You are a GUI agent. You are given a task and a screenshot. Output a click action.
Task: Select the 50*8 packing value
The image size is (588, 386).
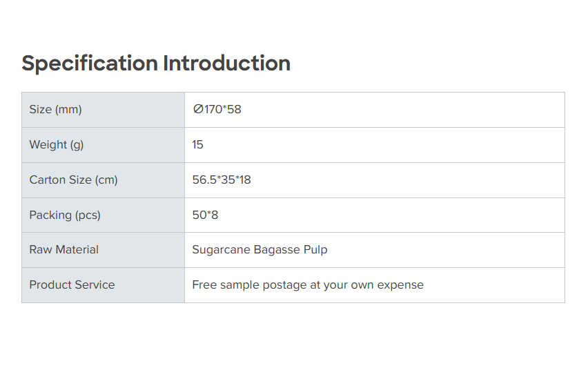click(205, 215)
